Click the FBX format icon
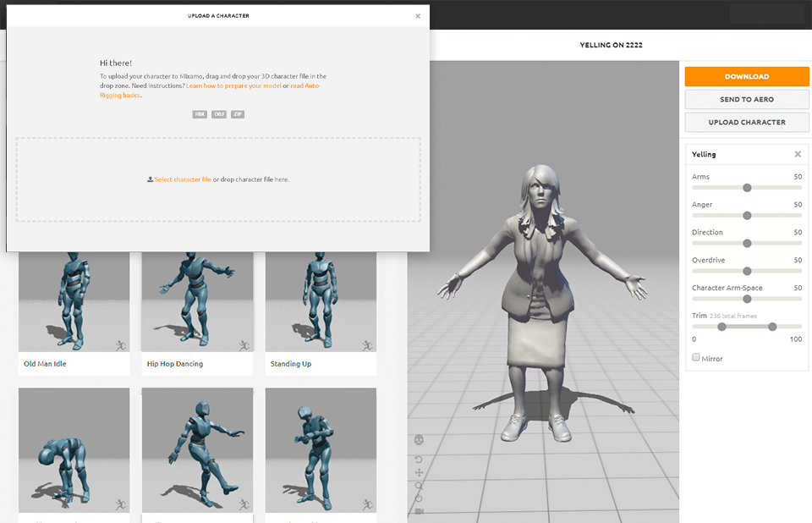Viewport: 812px width, 523px height. point(200,114)
